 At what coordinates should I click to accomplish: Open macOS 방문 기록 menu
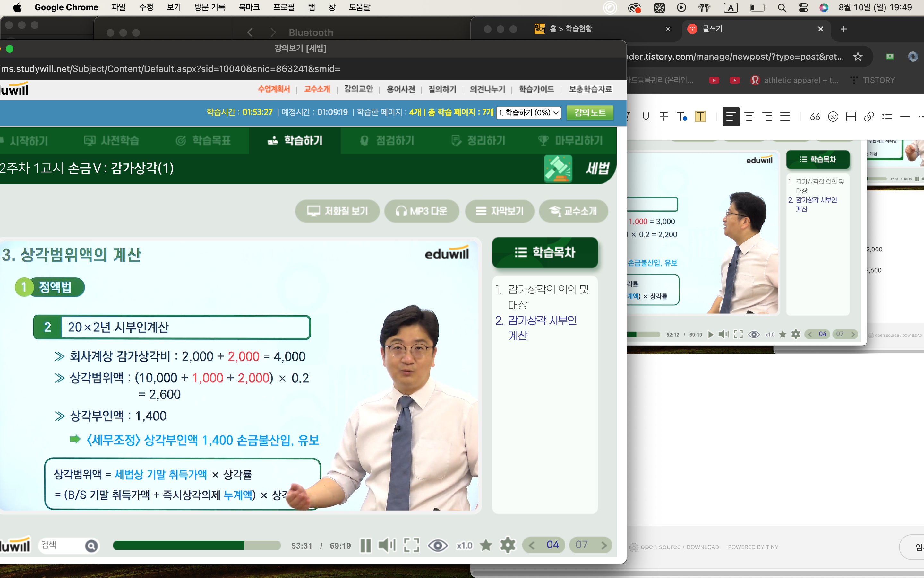click(x=210, y=7)
